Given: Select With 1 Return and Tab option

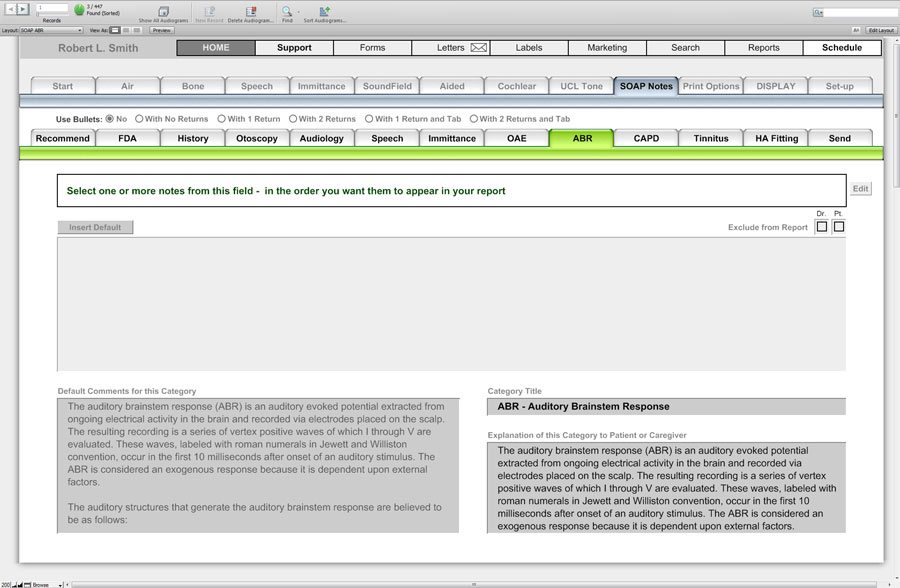Looking at the screenshot, I should [369, 119].
